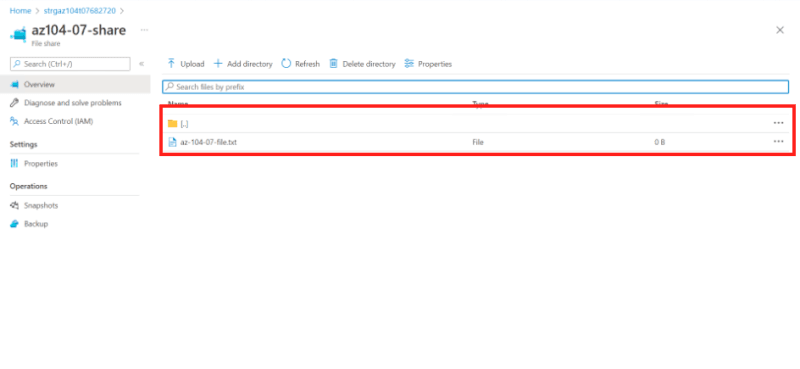
Task: Open the [..] parent directory row
Action: point(476,124)
